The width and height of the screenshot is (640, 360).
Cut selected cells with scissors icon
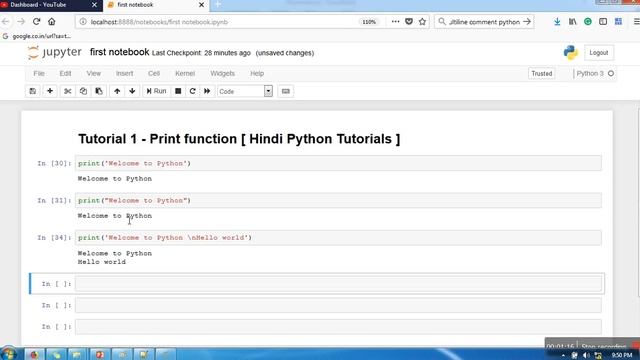point(67,91)
